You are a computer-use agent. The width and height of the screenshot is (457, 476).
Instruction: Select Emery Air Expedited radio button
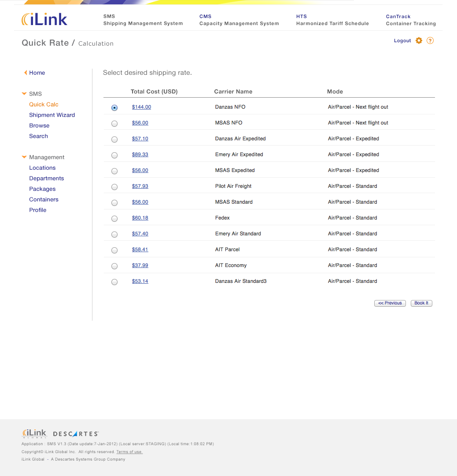click(114, 155)
